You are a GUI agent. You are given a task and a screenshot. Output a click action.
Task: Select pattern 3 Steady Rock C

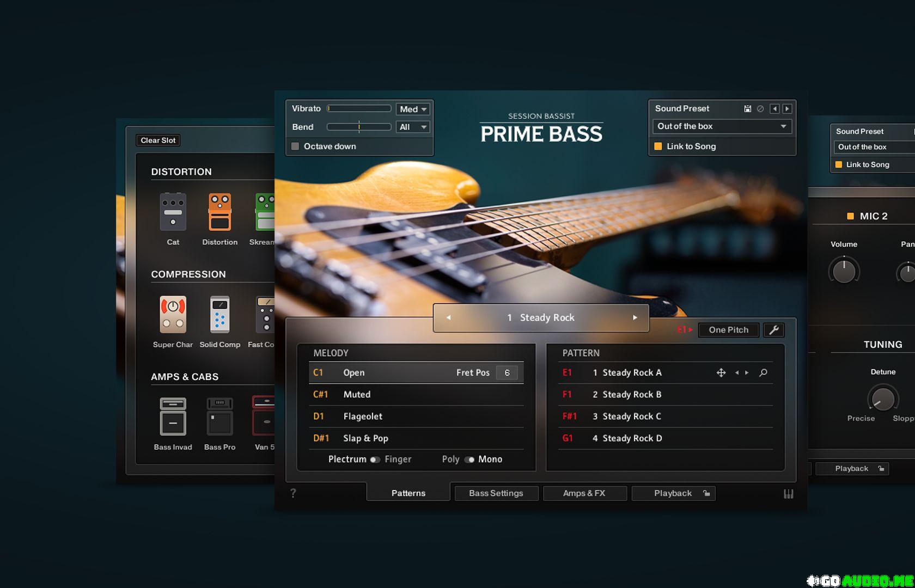665,416
